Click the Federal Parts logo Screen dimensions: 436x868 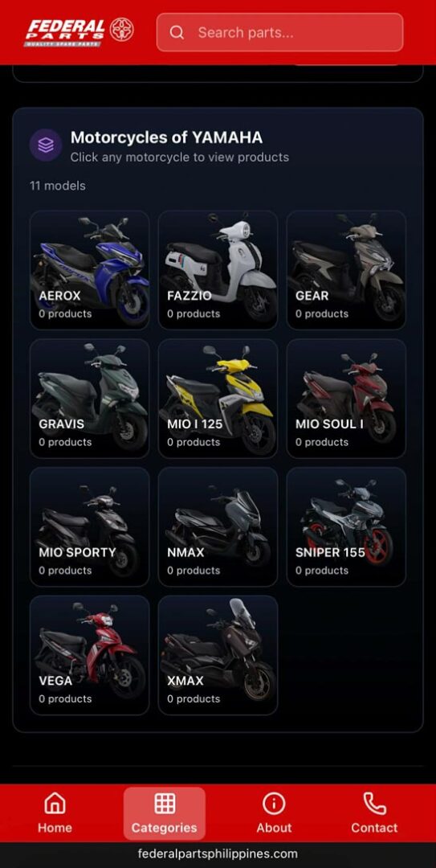point(79,32)
